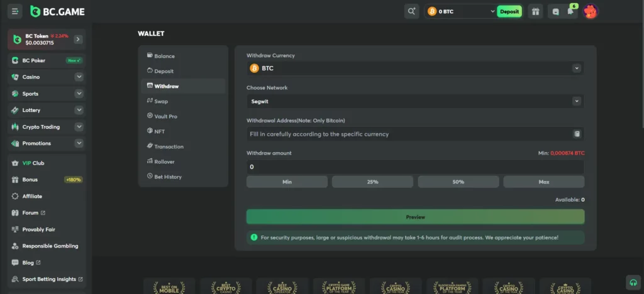Click the Withdrawal Address input field
The height and width of the screenshot is (294, 644).
[x=409, y=134]
